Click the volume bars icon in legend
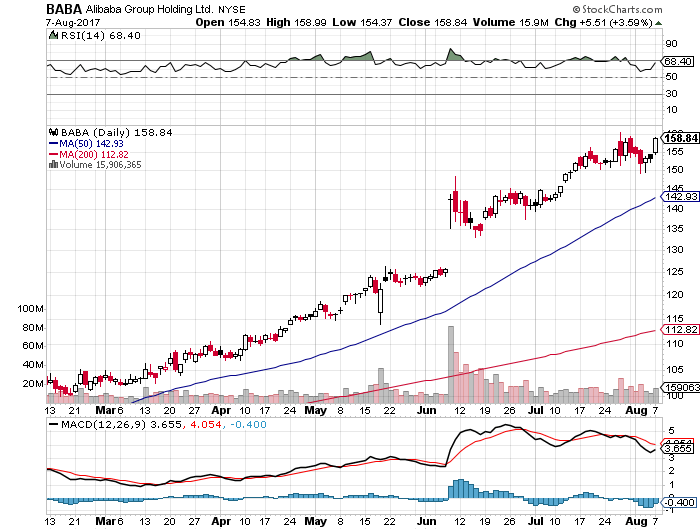The height and width of the screenshot is (530, 700). click(53, 164)
